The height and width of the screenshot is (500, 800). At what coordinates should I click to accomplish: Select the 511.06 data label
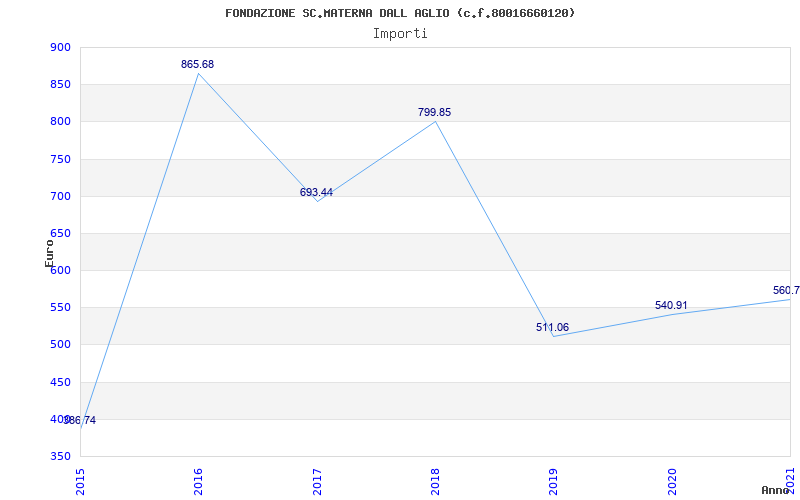(x=553, y=328)
